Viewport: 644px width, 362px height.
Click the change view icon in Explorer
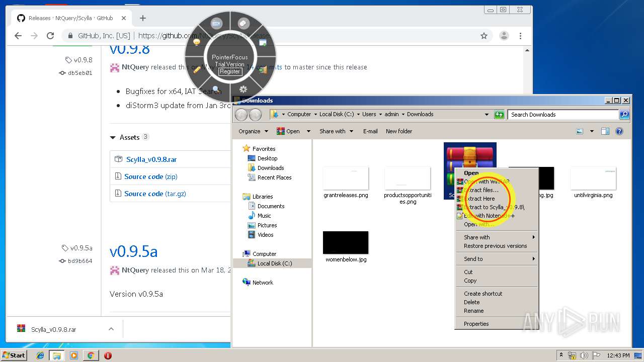coord(580,131)
